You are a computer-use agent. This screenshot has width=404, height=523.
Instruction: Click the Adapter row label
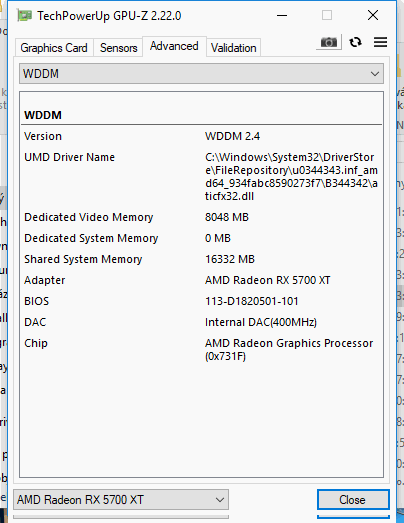pyautogui.click(x=44, y=280)
